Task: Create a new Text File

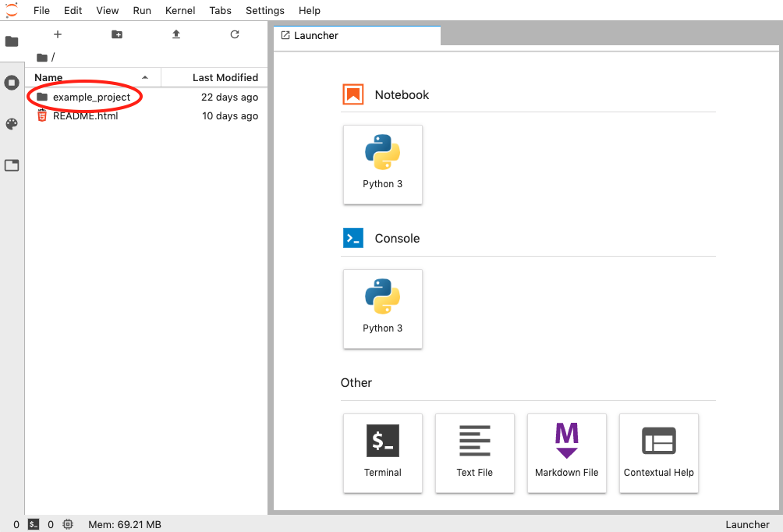Action: (x=474, y=453)
